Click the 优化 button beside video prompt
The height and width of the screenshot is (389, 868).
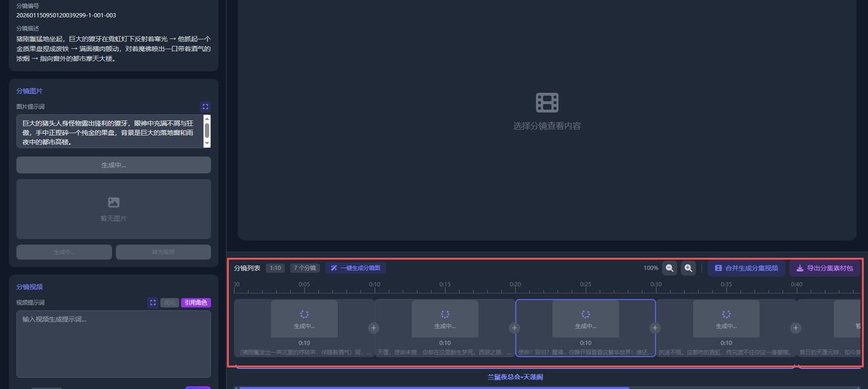pos(170,303)
